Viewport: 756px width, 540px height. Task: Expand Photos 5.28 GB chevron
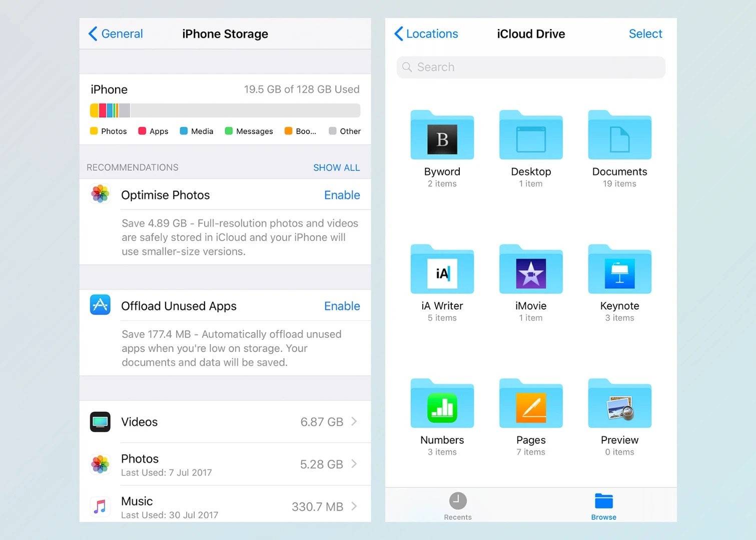click(354, 464)
